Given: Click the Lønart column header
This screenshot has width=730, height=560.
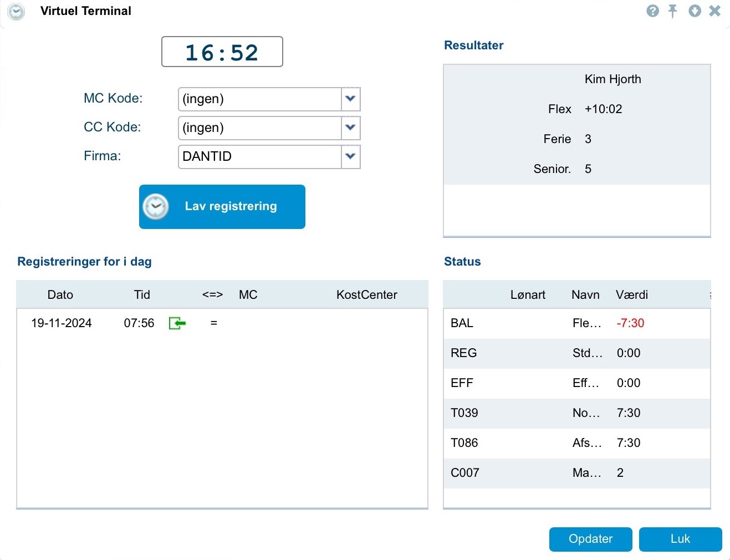Looking at the screenshot, I should tap(528, 295).
